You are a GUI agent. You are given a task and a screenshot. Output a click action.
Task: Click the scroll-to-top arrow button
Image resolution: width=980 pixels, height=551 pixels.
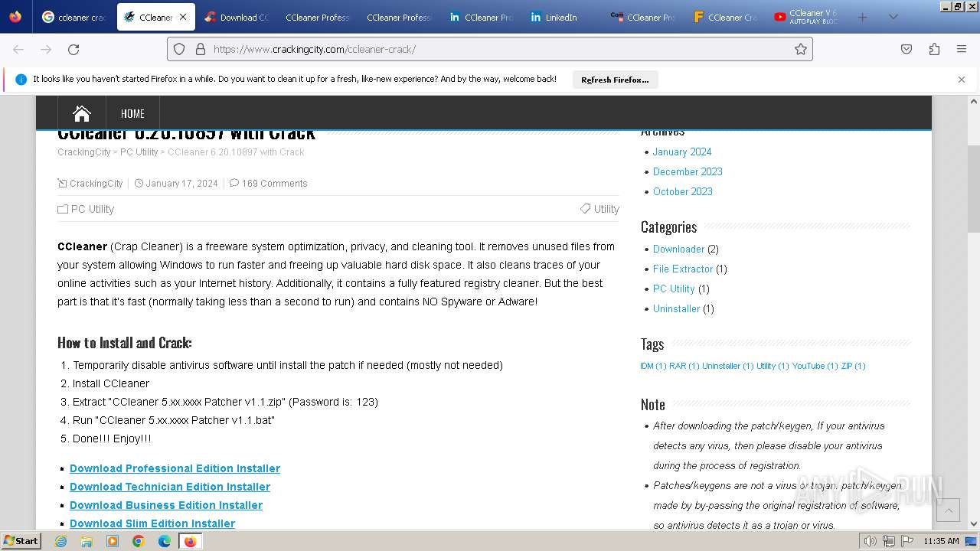(x=948, y=510)
